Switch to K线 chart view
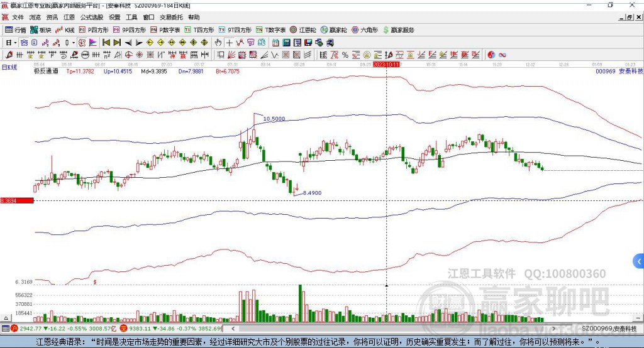 coord(65,30)
